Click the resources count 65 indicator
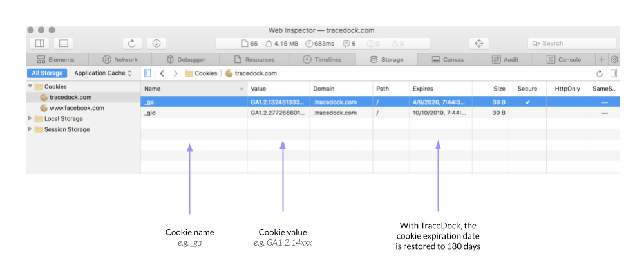 (x=250, y=44)
